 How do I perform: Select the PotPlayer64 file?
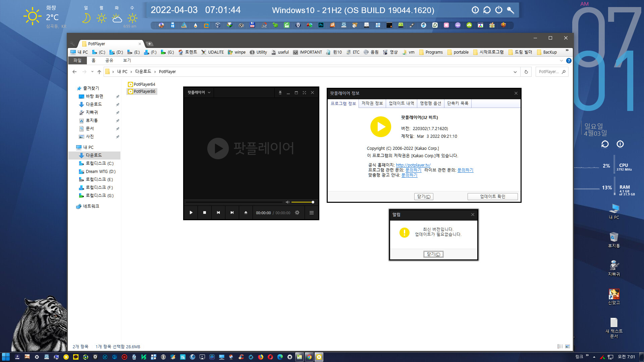click(141, 84)
